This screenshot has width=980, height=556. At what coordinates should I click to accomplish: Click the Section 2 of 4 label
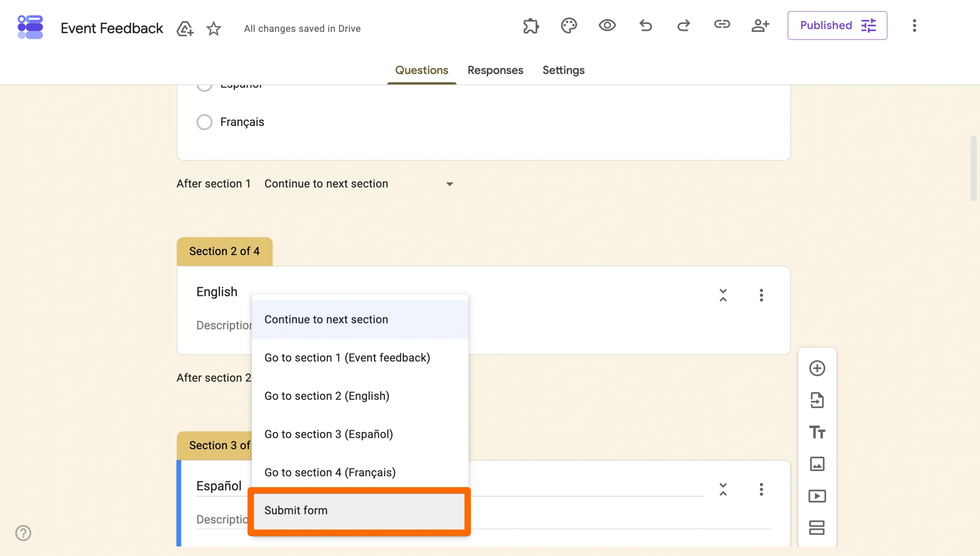(224, 251)
